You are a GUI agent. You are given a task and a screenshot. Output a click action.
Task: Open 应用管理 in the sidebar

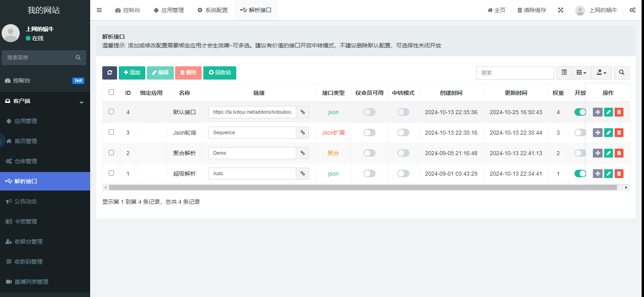coord(45,121)
